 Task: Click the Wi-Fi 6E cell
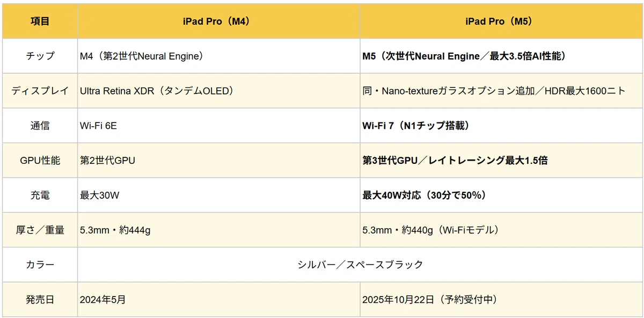(x=219, y=126)
